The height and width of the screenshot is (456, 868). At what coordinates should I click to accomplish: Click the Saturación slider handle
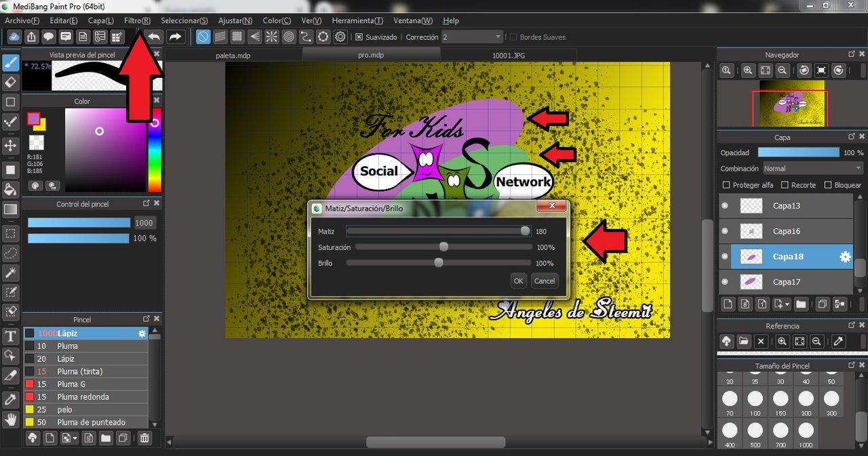coord(443,247)
